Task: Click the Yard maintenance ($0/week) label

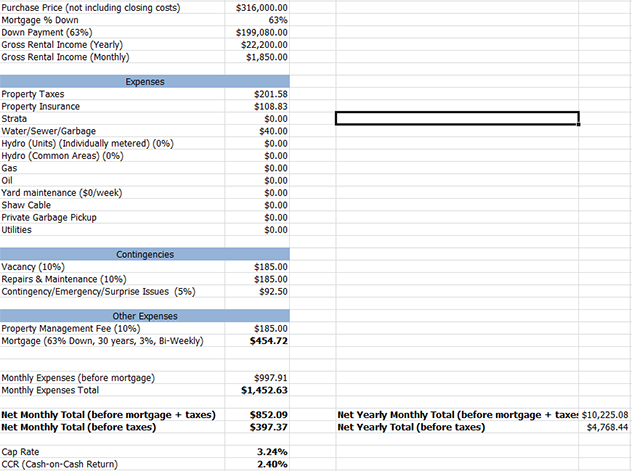Action: coord(62,193)
